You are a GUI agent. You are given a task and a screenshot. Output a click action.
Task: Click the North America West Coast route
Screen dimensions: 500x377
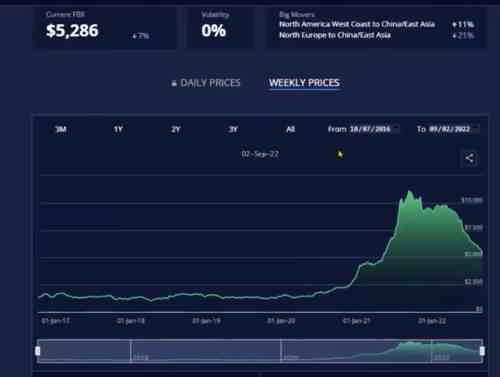coord(357,24)
